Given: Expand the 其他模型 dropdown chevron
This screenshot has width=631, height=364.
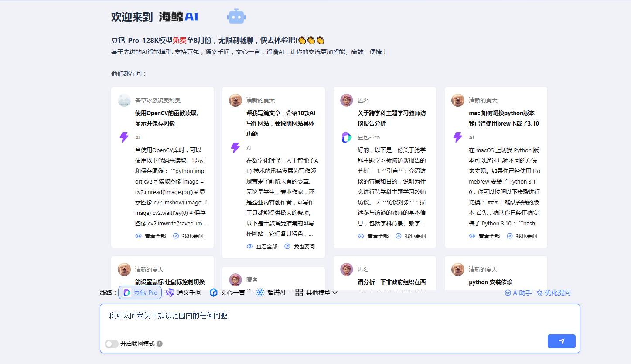Looking at the screenshot, I should (x=334, y=293).
